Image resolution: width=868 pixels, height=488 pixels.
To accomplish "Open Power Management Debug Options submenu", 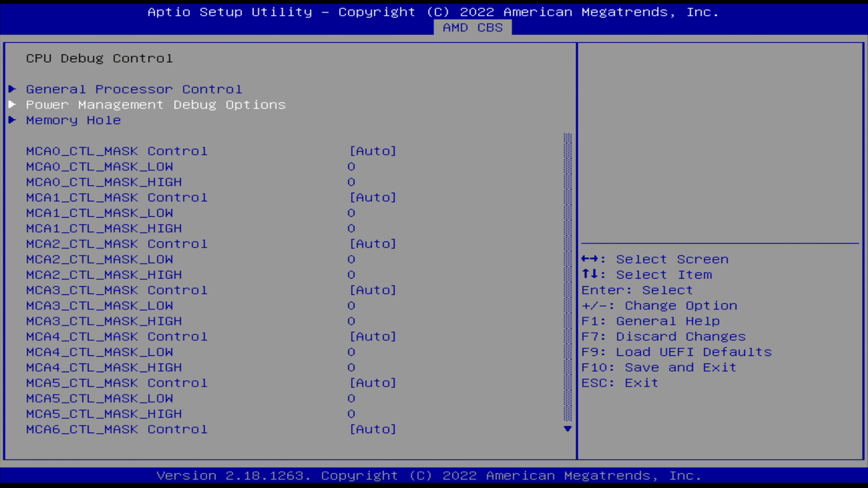I will point(156,105).
